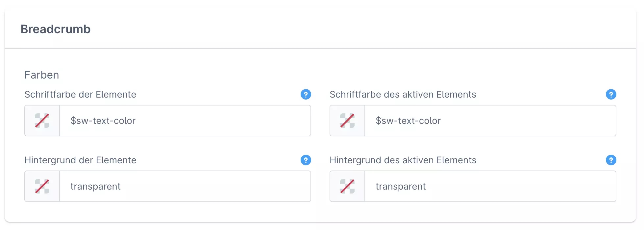Open color picker for Schriftfarbe des aktiven Elements

pos(347,121)
